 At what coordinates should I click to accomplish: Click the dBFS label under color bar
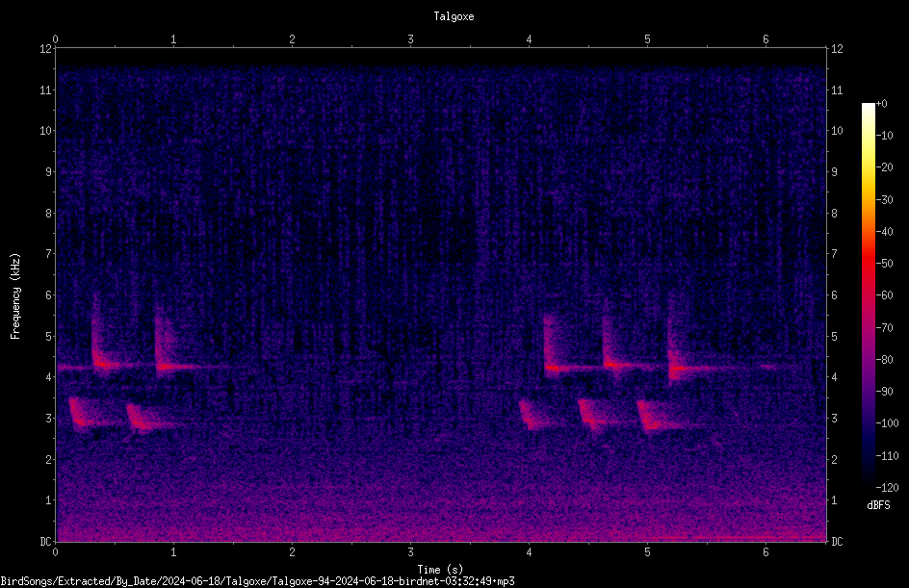point(878,505)
